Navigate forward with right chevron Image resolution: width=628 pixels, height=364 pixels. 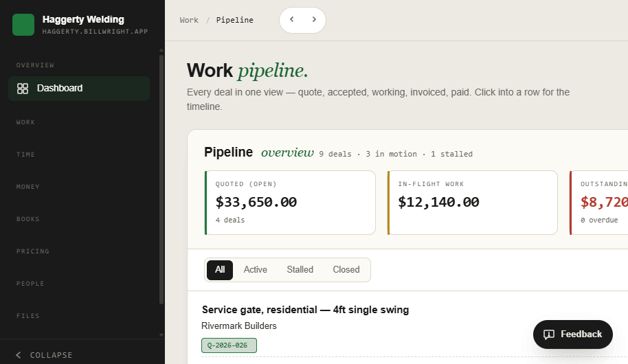[314, 19]
